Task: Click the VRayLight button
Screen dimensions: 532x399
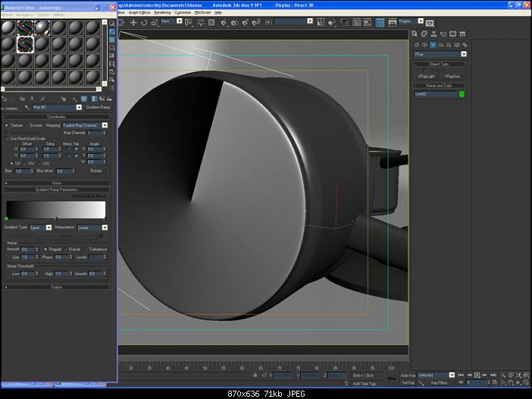Action: pos(425,76)
